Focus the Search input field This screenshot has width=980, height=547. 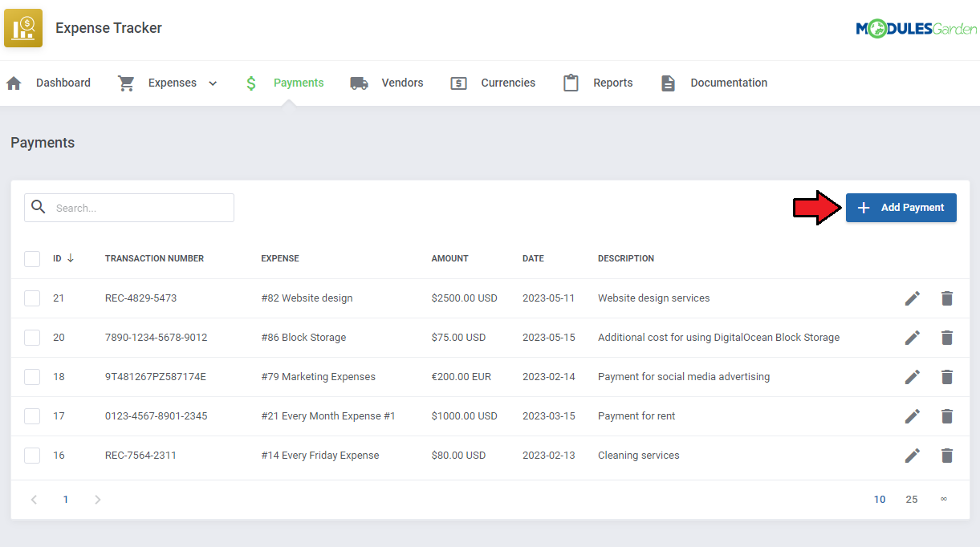coord(129,208)
